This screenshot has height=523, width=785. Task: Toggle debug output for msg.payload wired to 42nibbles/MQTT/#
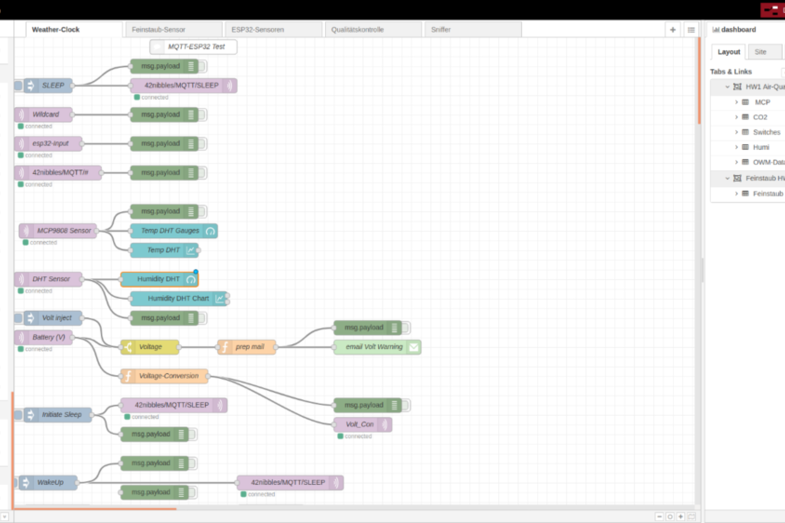pyautogui.click(x=202, y=173)
